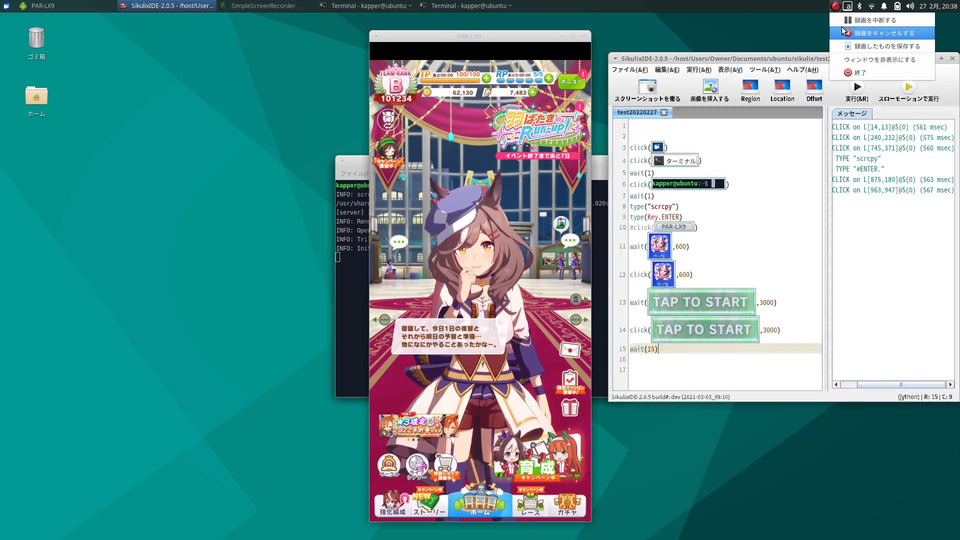Image resolution: width=960 pixels, height=540 pixels.
Task: Tap the gift box present icon
Action: click(570, 407)
